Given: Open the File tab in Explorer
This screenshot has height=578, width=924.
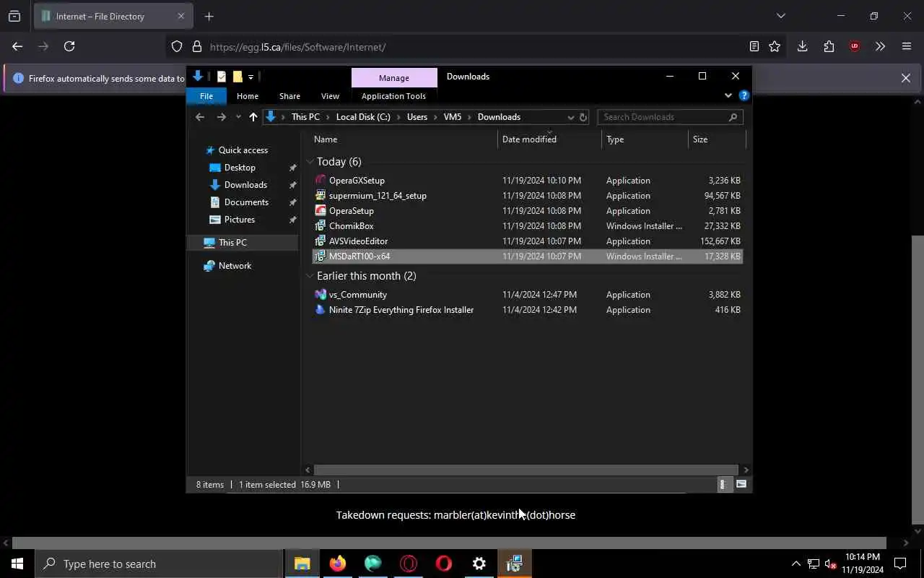Looking at the screenshot, I should (206, 96).
